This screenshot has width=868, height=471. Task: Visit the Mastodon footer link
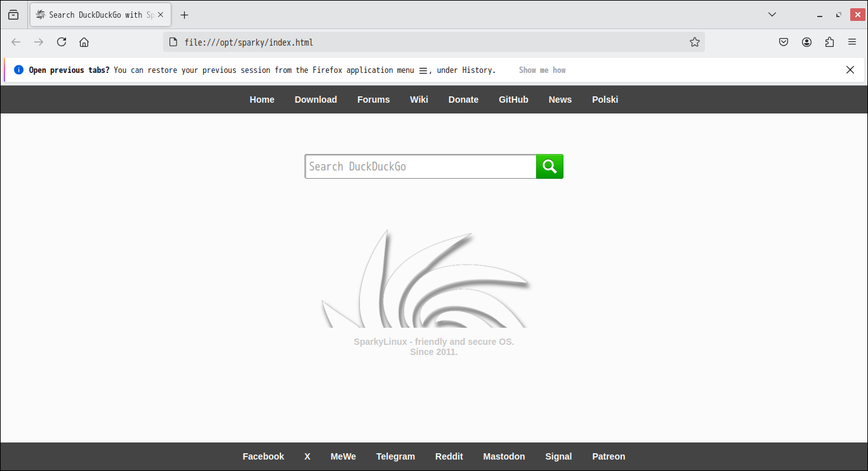[x=504, y=456]
